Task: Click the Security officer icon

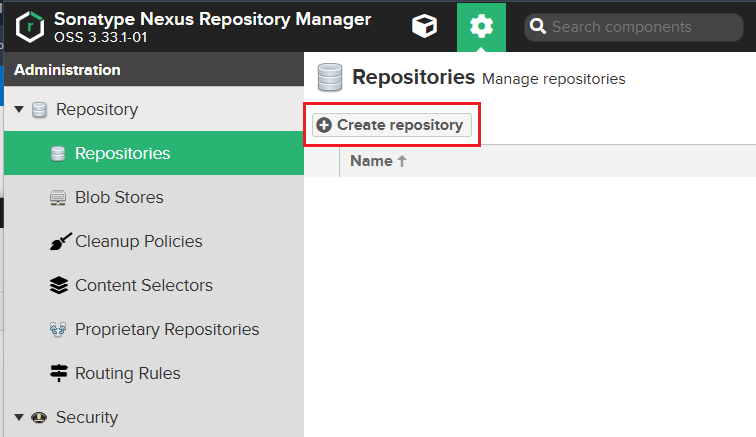Action: [x=39, y=417]
